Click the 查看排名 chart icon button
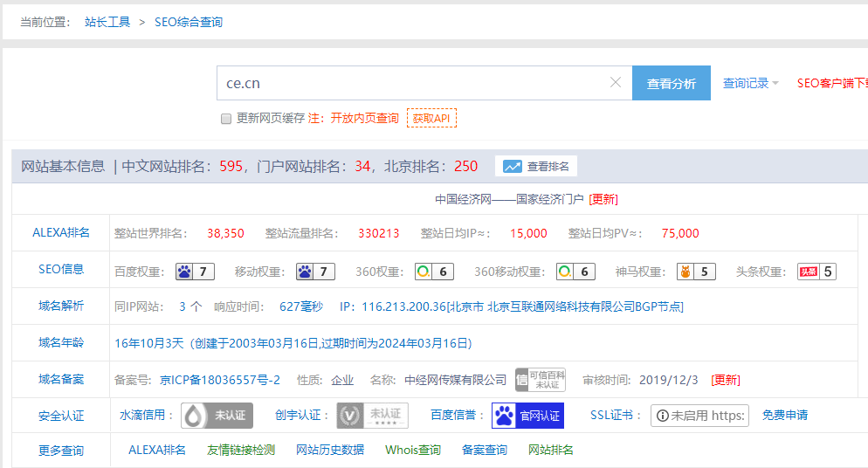 coord(536,166)
